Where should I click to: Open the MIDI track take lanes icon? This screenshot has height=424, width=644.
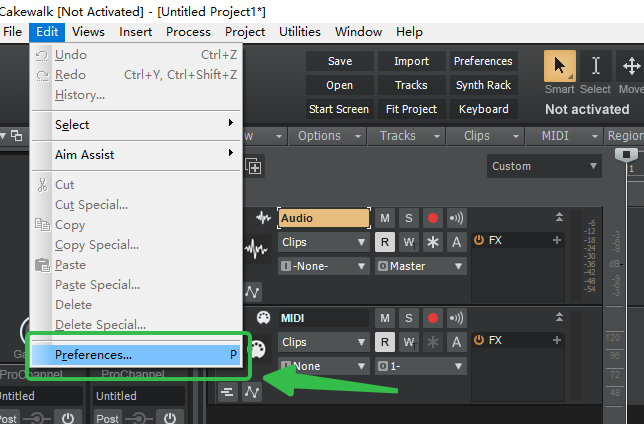click(x=227, y=392)
